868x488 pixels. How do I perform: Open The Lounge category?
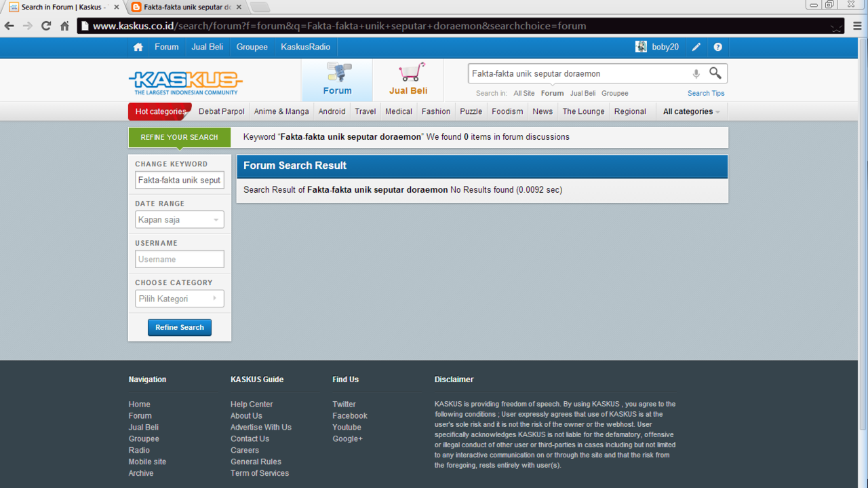click(583, 111)
